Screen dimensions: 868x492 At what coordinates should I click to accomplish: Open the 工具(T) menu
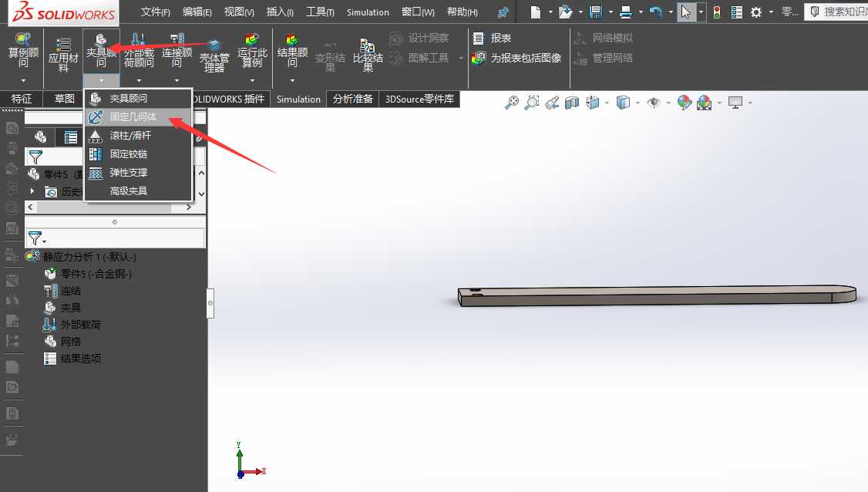pos(320,12)
